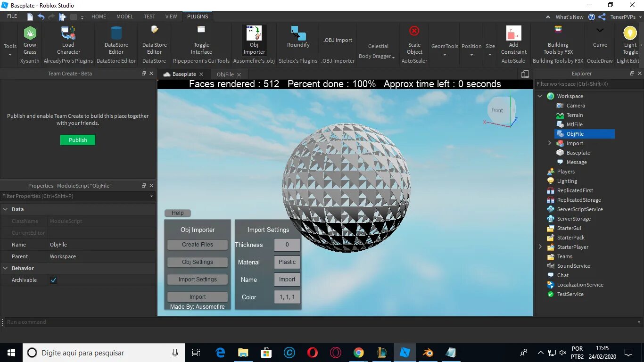Collapse the Workspace tree node
Viewport: 644px width, 362px height.
pos(540,96)
